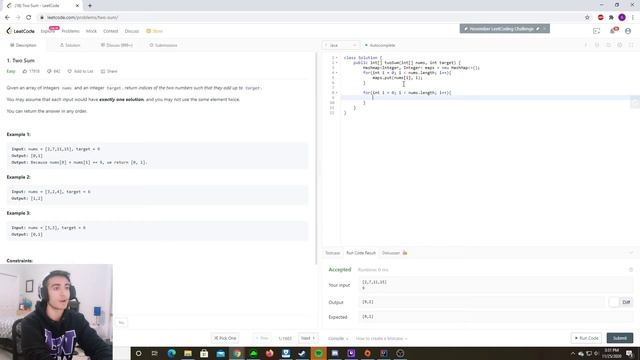Open Mail app from taskbar

(220, 353)
